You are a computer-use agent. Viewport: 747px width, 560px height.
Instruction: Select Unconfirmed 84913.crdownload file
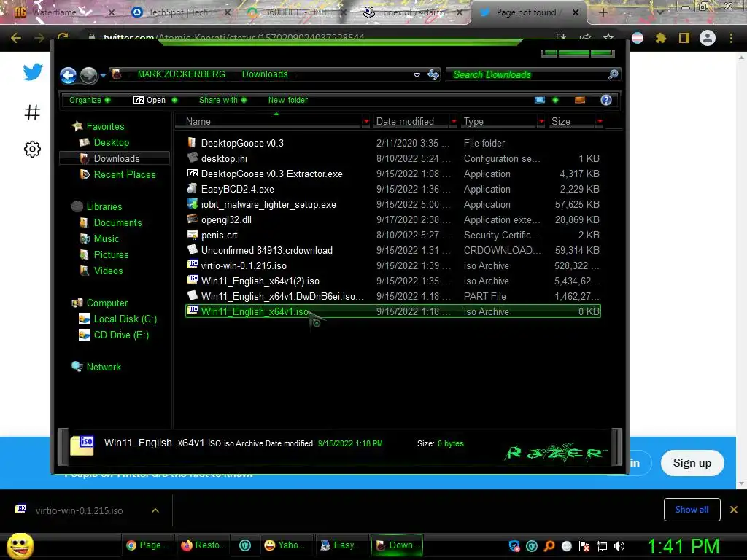[267, 251]
